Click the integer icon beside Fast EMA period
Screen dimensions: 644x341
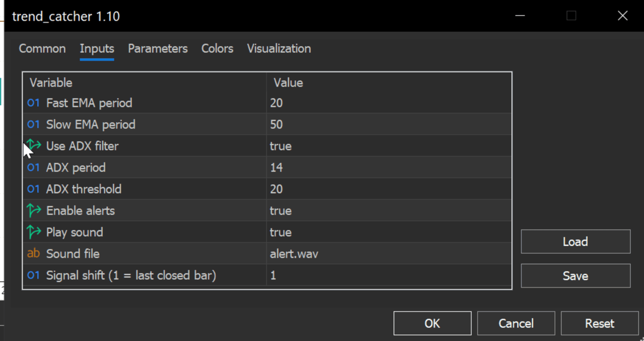coord(34,103)
